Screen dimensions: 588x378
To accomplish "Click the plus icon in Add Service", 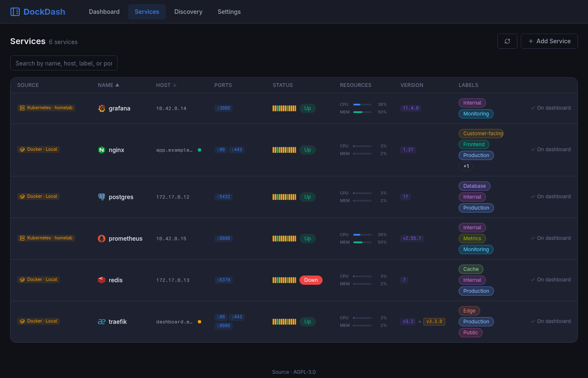I will pos(531,41).
